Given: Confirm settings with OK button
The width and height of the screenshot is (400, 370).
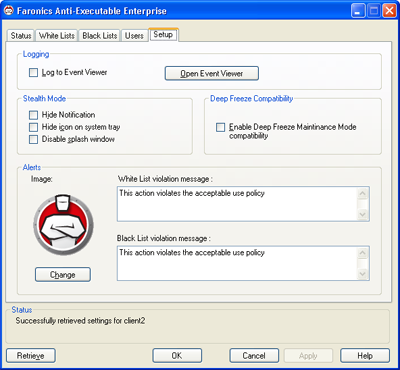Looking at the screenshot, I should coord(177,356).
